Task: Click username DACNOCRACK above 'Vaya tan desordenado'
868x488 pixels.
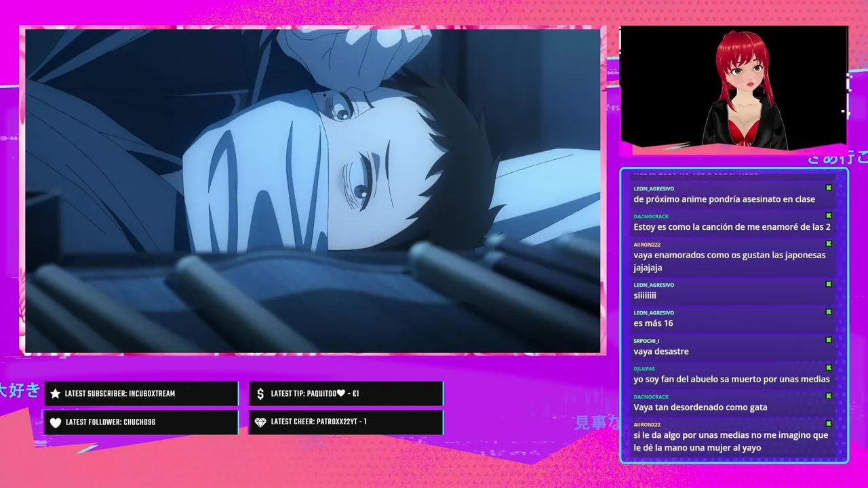Action: tap(651, 396)
